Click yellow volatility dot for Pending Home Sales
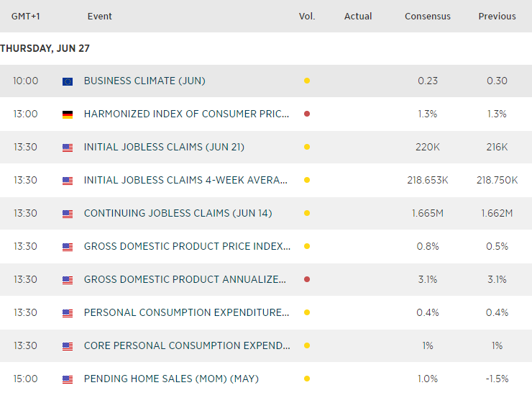The height and width of the screenshot is (398, 532). [x=307, y=379]
